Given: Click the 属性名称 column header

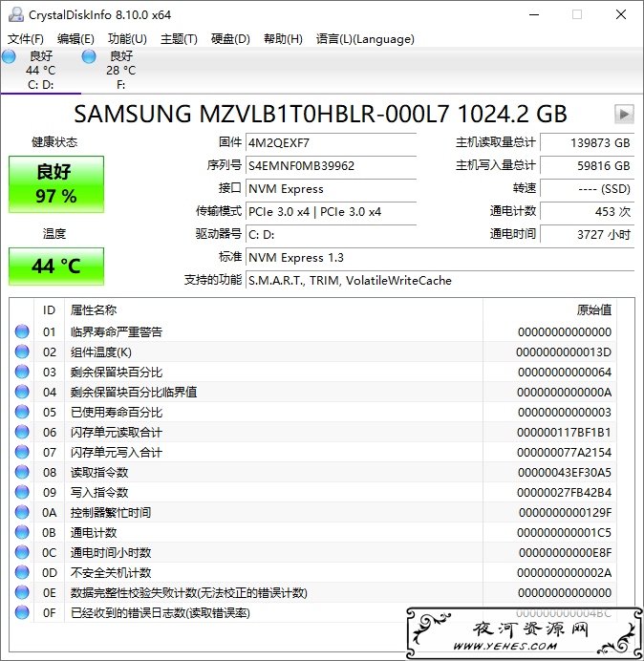Looking at the screenshot, I should point(273,310).
